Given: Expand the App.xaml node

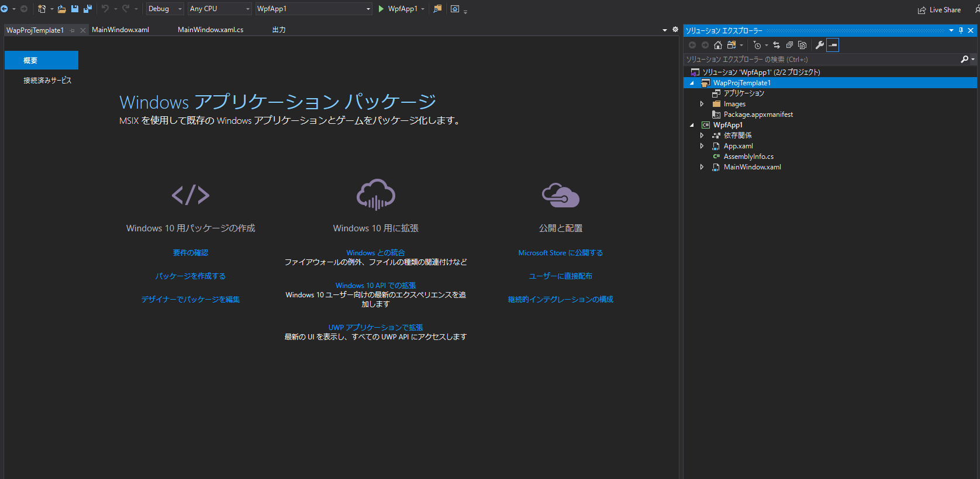Looking at the screenshot, I should click(702, 146).
